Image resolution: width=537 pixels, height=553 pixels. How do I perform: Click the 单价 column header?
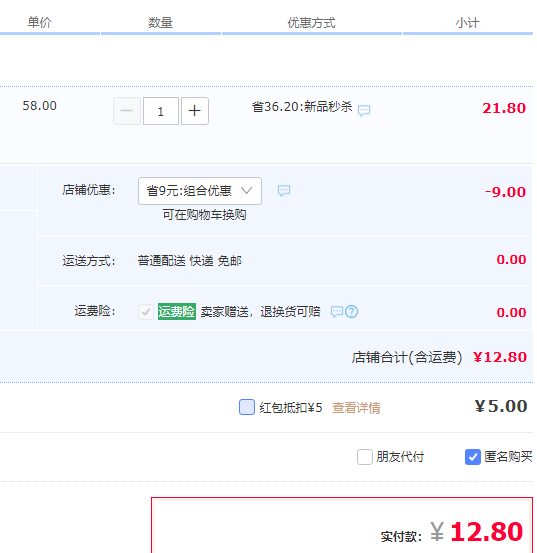[39, 23]
